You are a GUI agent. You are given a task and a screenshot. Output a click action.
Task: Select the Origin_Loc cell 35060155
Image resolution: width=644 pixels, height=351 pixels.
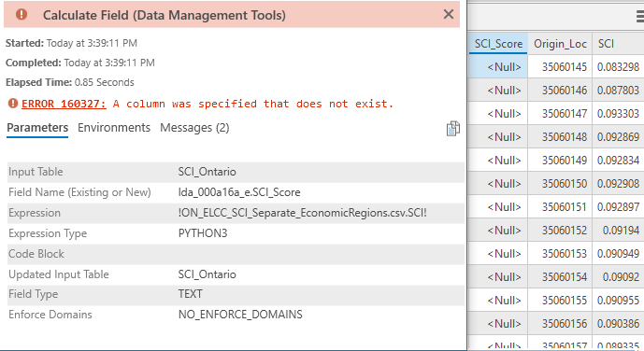coord(560,301)
